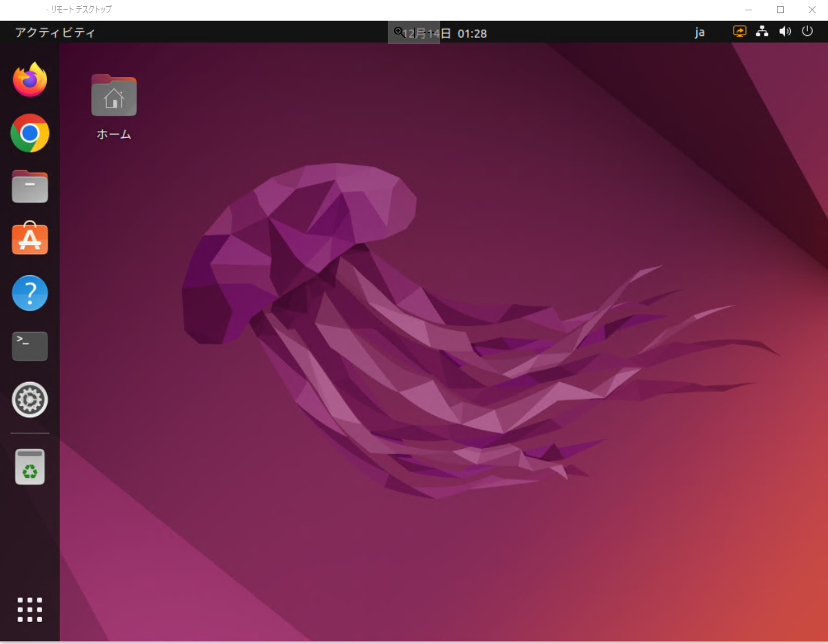The height and width of the screenshot is (644, 828).
Task: Click the アクティビティ button
Action: (55, 32)
